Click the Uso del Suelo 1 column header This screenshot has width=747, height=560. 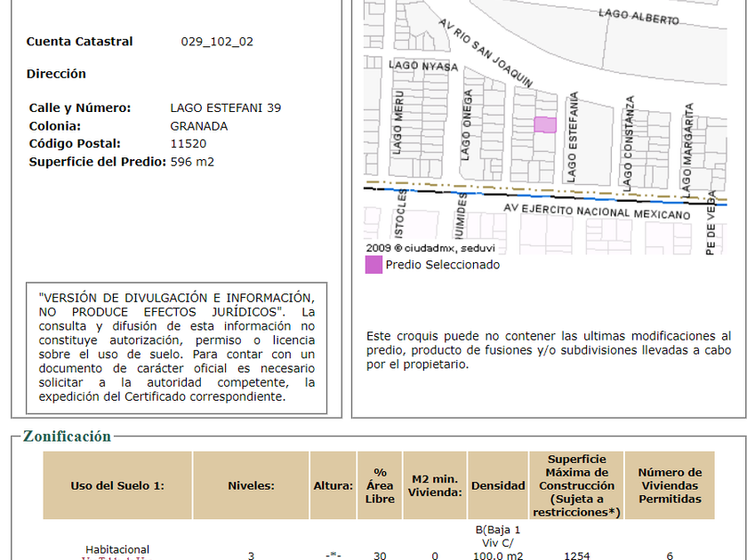(x=117, y=485)
